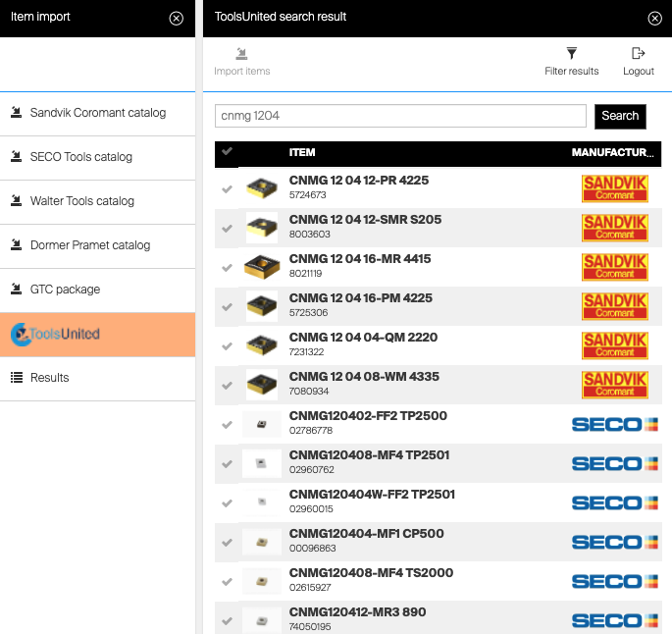
Task: Tick the checkmark for CNMG120408-MF4 TP2501
Action: (228, 463)
